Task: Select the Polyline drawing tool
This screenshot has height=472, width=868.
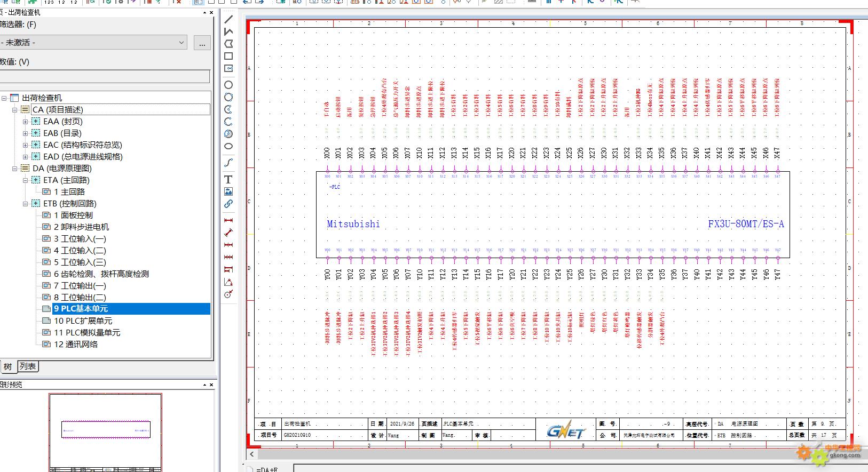Action: tap(228, 31)
